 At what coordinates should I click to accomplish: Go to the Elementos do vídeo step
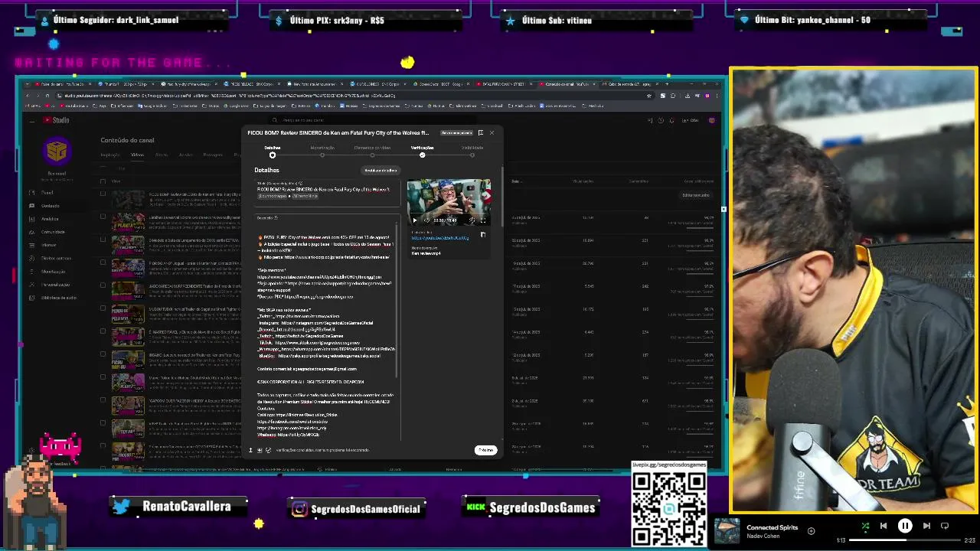coord(372,151)
